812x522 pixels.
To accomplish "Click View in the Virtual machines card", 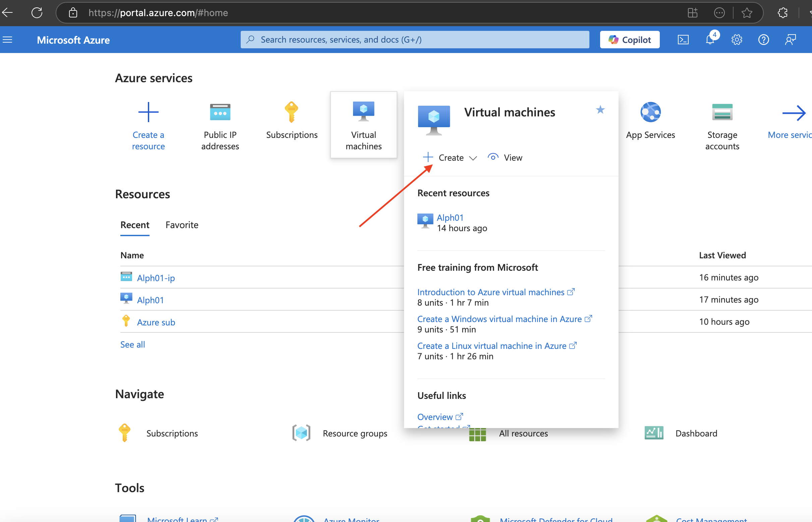I will (505, 157).
